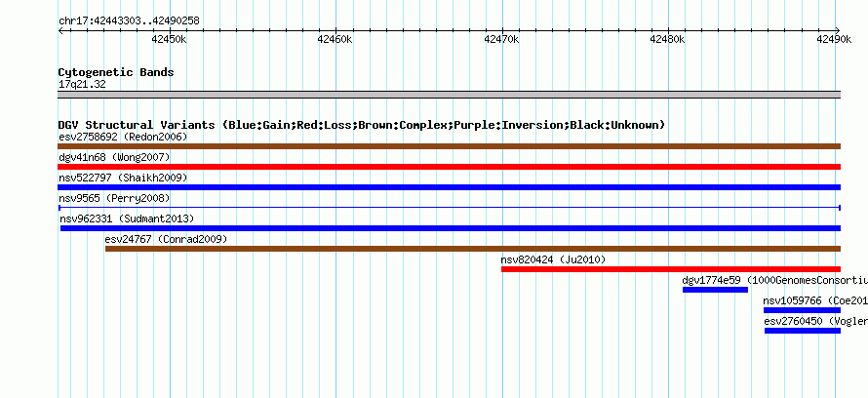The width and height of the screenshot is (868, 398).
Task: Select the blue esv2760450 gain bar
Action: (803, 331)
